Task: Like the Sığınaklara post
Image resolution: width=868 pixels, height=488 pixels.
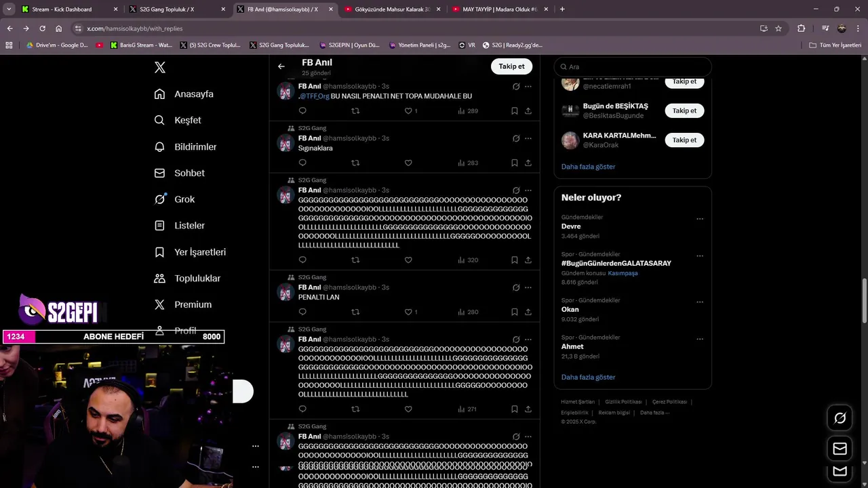Action: (408, 163)
